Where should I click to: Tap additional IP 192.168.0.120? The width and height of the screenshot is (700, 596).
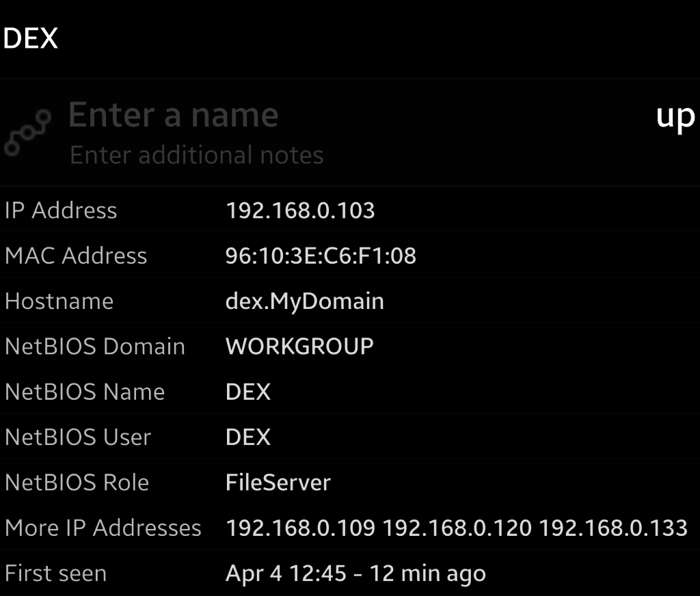pyautogui.click(x=457, y=528)
